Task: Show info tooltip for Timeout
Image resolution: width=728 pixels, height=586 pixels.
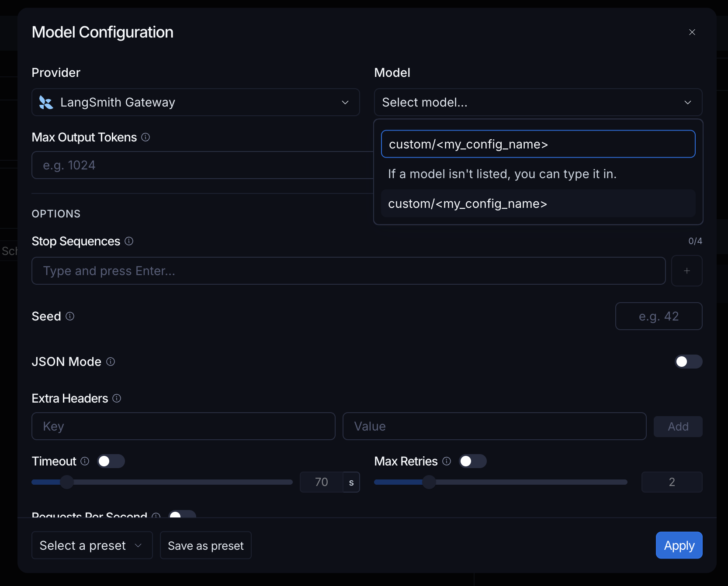Action: tap(85, 461)
